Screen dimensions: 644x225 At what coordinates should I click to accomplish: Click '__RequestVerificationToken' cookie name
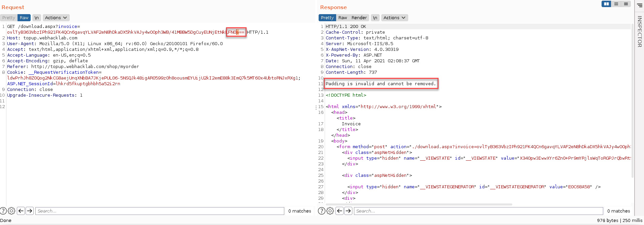tap(64, 72)
